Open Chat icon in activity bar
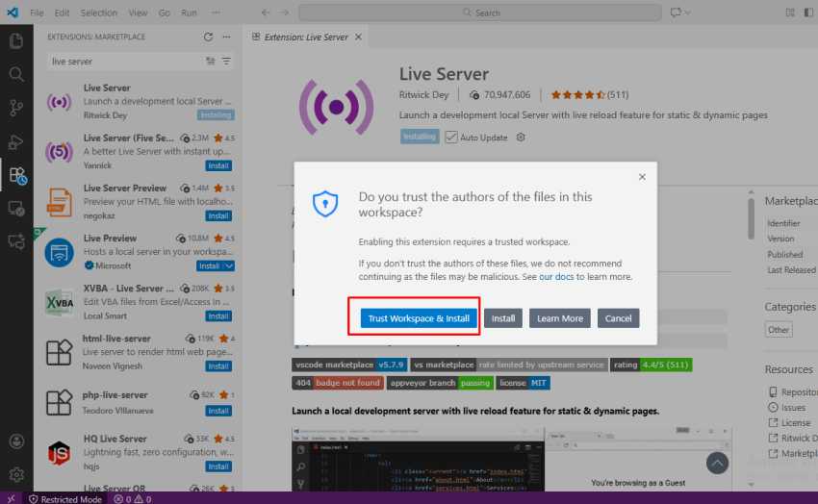 [x=16, y=241]
